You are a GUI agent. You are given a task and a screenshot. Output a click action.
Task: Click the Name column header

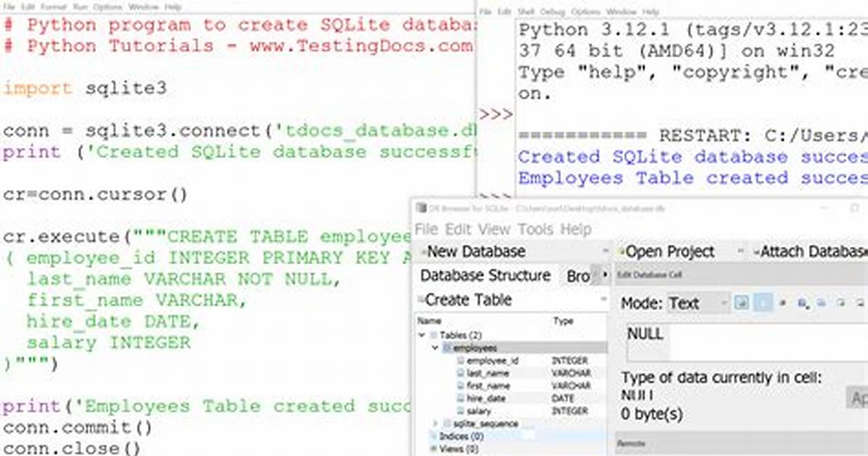click(x=429, y=321)
